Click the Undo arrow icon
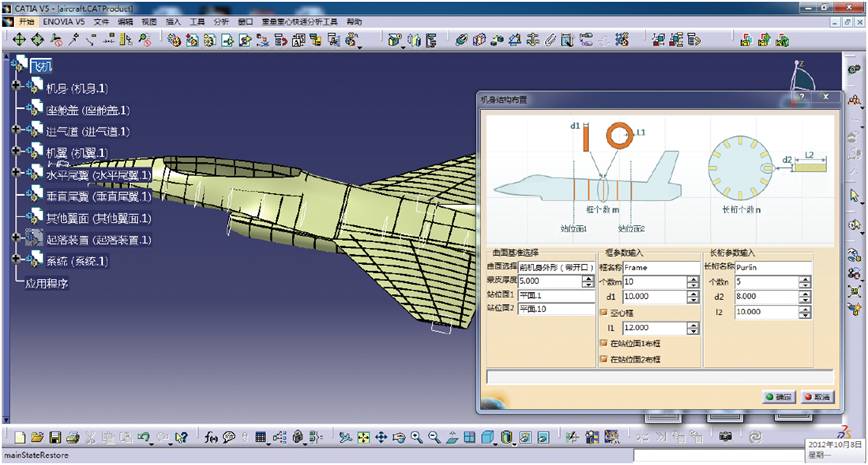The image size is (868, 465). (144, 437)
